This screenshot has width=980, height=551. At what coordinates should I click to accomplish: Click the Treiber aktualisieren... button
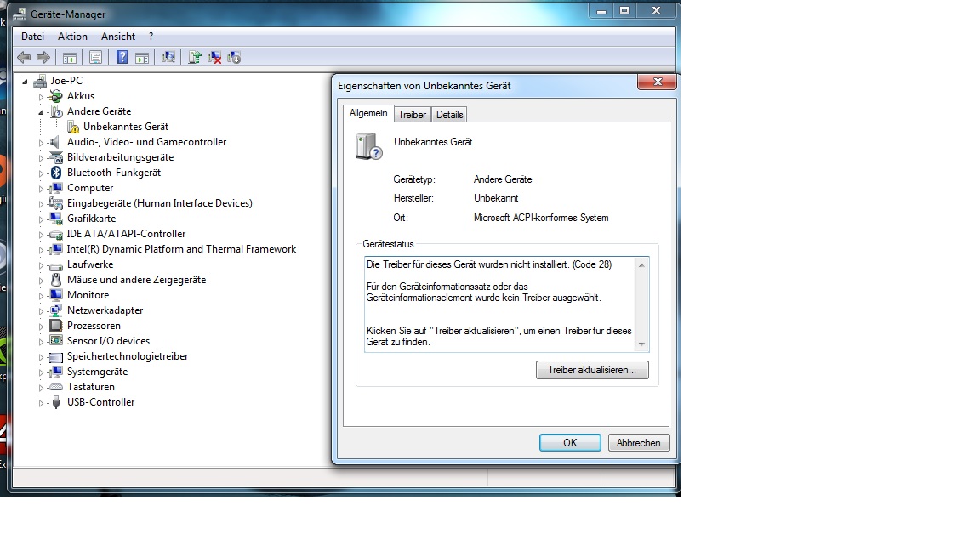pyautogui.click(x=592, y=370)
